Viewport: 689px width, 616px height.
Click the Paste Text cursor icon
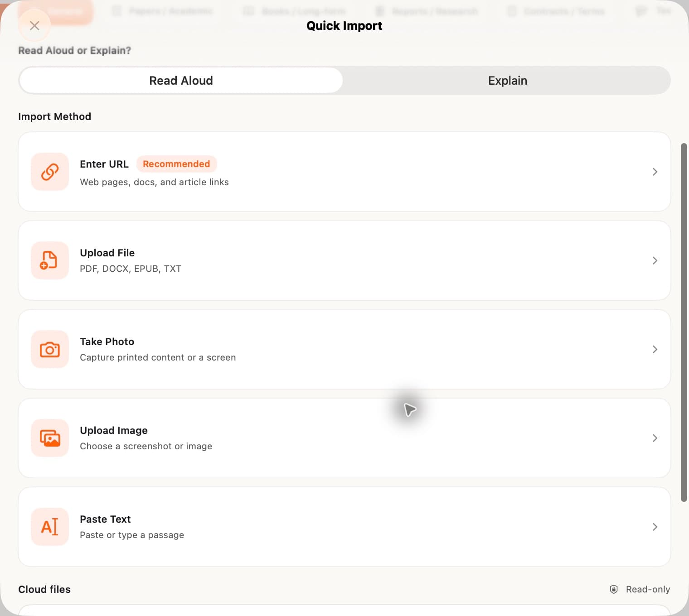(x=50, y=527)
